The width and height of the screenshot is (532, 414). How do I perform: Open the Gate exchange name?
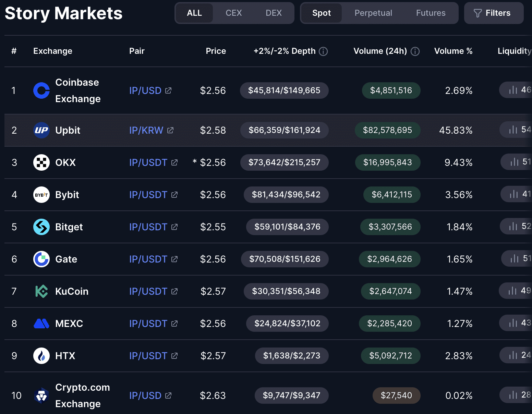[66, 259]
